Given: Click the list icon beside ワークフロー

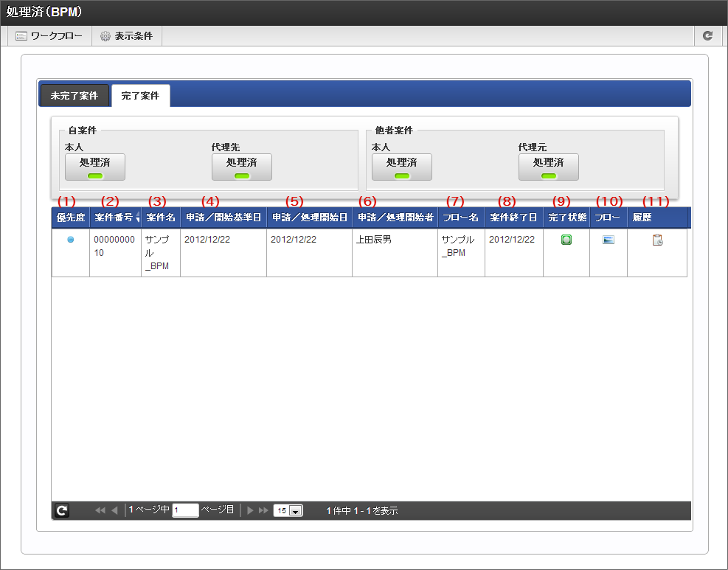Looking at the screenshot, I should [x=21, y=35].
